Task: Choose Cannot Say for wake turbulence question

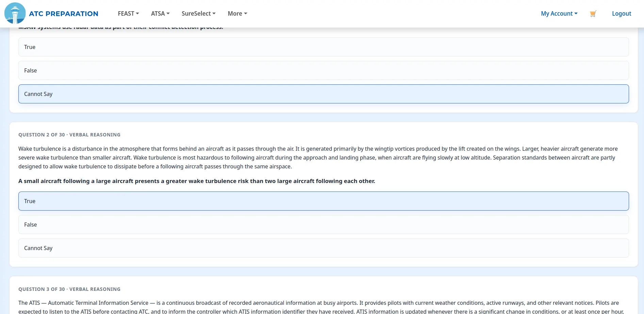Action: click(x=324, y=248)
